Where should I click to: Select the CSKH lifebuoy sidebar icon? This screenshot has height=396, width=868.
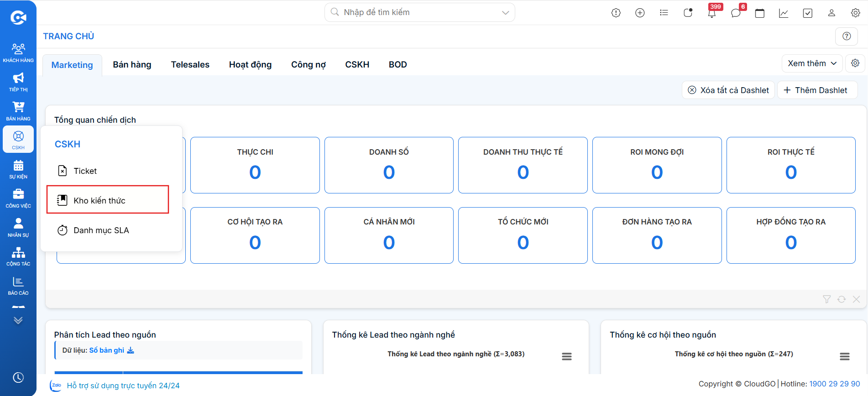click(x=18, y=140)
